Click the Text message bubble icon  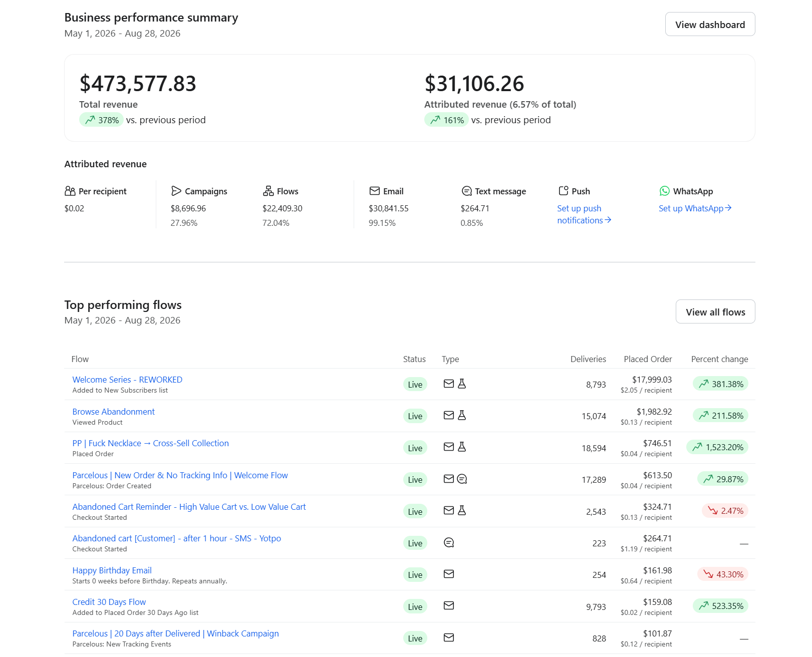[467, 191]
